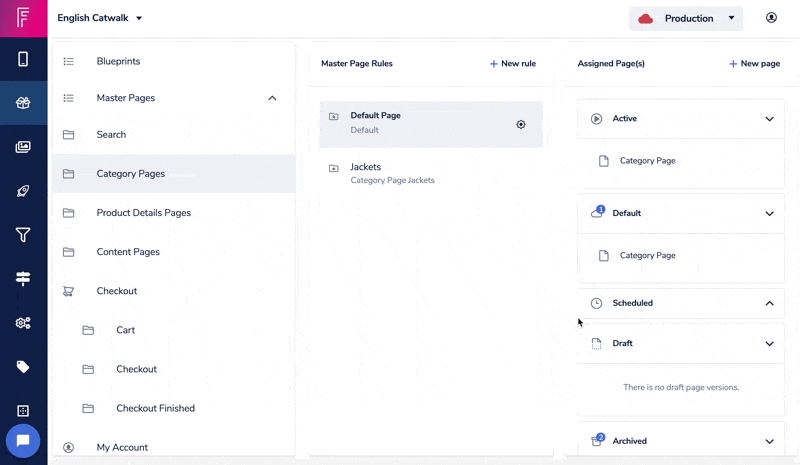This screenshot has width=800, height=465.
Task: Select the Jackets page rule
Action: point(431,174)
